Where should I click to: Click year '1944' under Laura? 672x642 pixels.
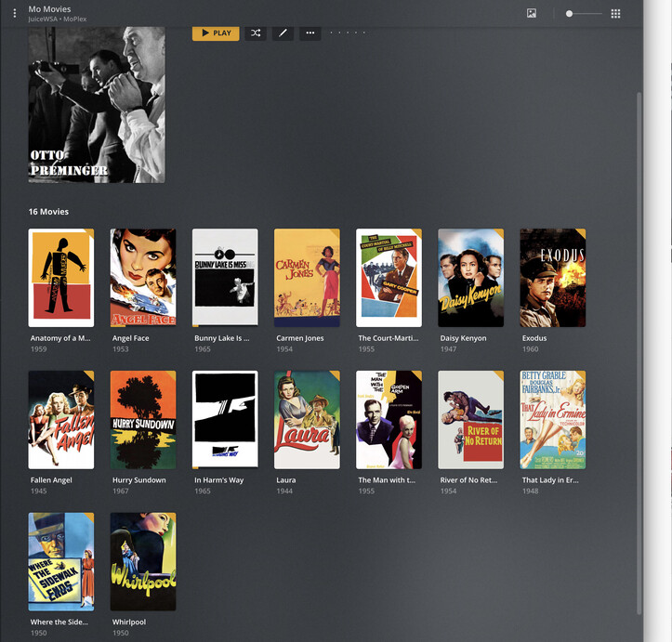click(x=284, y=491)
